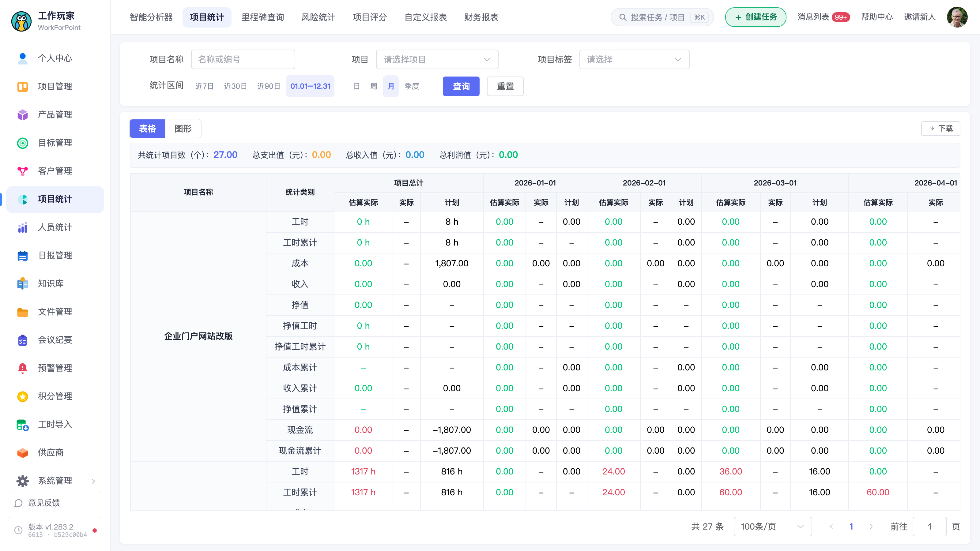Click the WorkForPoint owl logo
The width and height of the screenshot is (980, 551).
pos(21,21)
